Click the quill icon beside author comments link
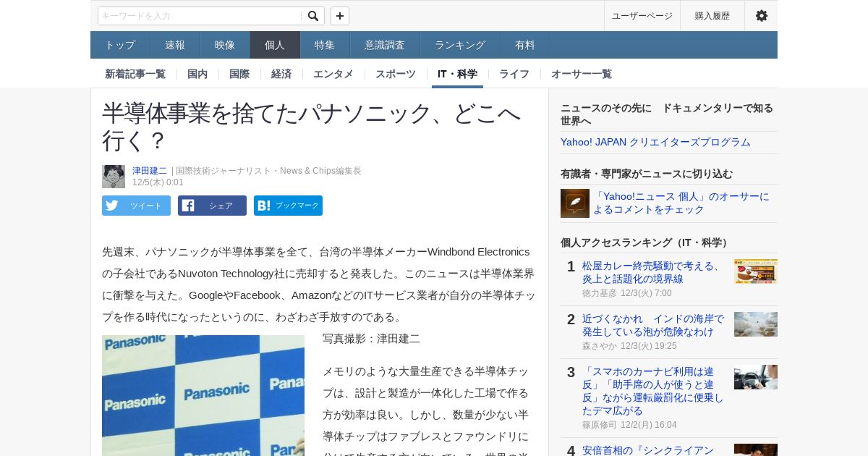The image size is (868, 456). click(575, 203)
